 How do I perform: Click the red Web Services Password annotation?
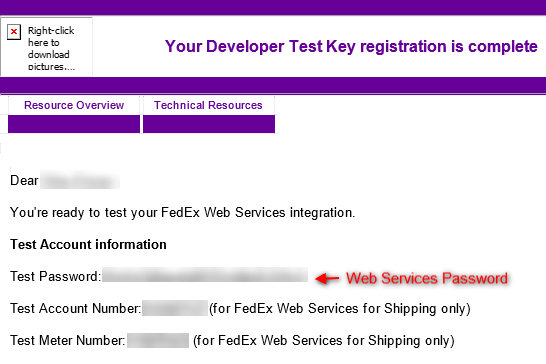point(427,278)
